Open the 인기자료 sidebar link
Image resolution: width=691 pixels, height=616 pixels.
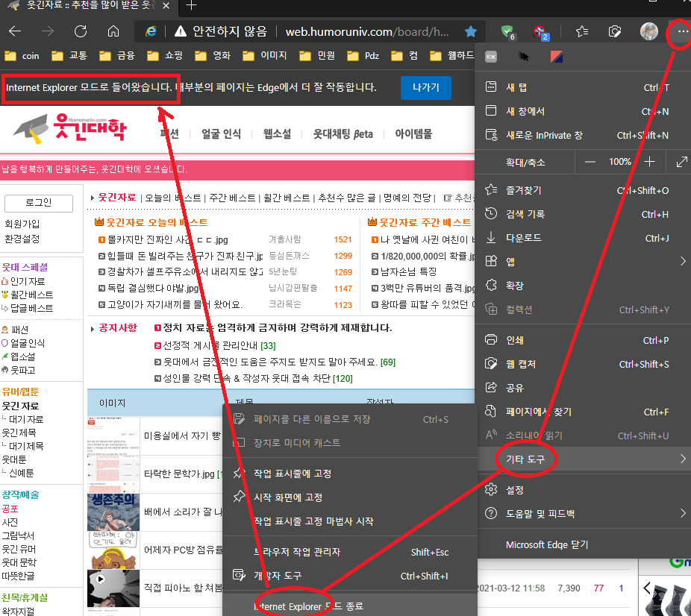28,281
